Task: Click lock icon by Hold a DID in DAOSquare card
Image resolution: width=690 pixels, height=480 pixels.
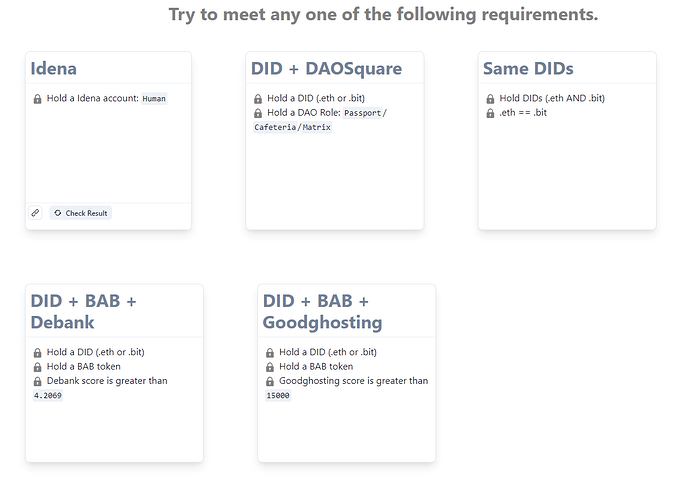Action: pos(258,99)
